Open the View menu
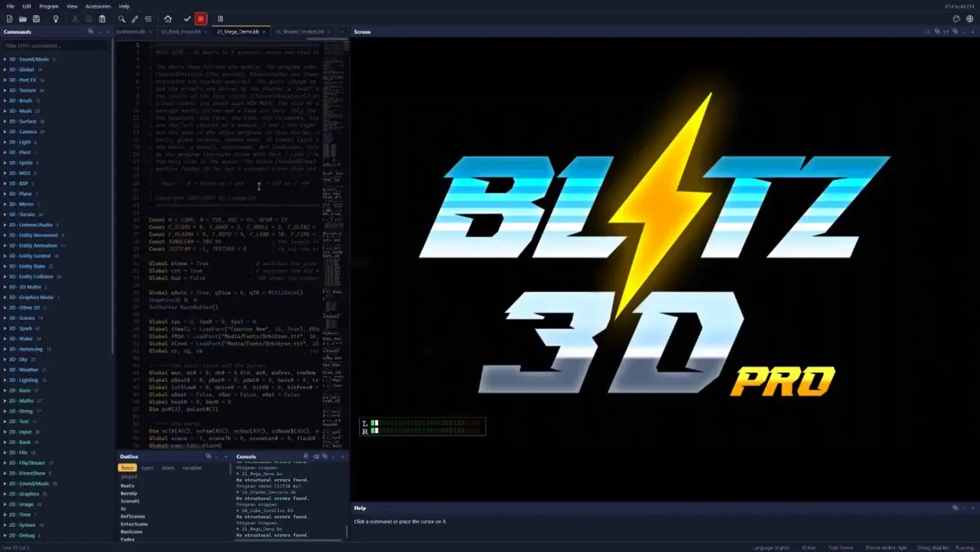This screenshot has width=980, height=552. point(72,6)
